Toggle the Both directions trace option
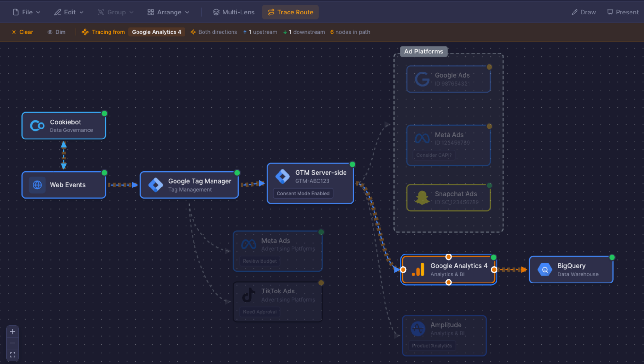The height and width of the screenshot is (364, 644). coord(214,32)
